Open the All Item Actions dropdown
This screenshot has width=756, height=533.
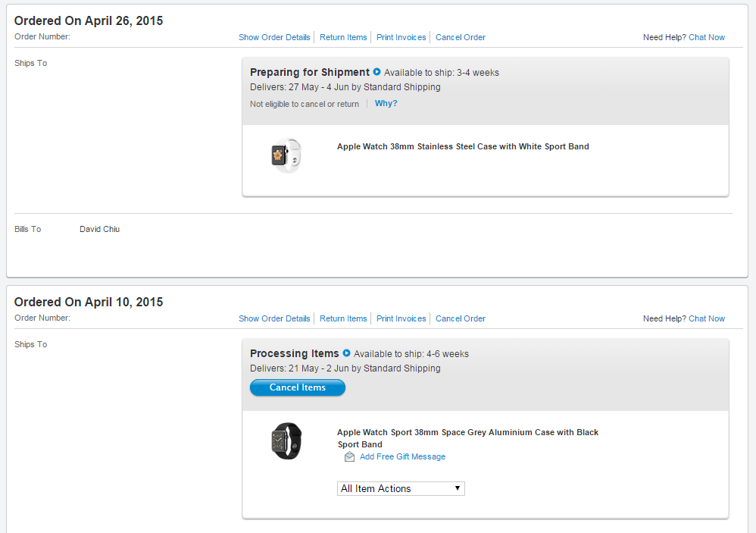[x=401, y=489]
